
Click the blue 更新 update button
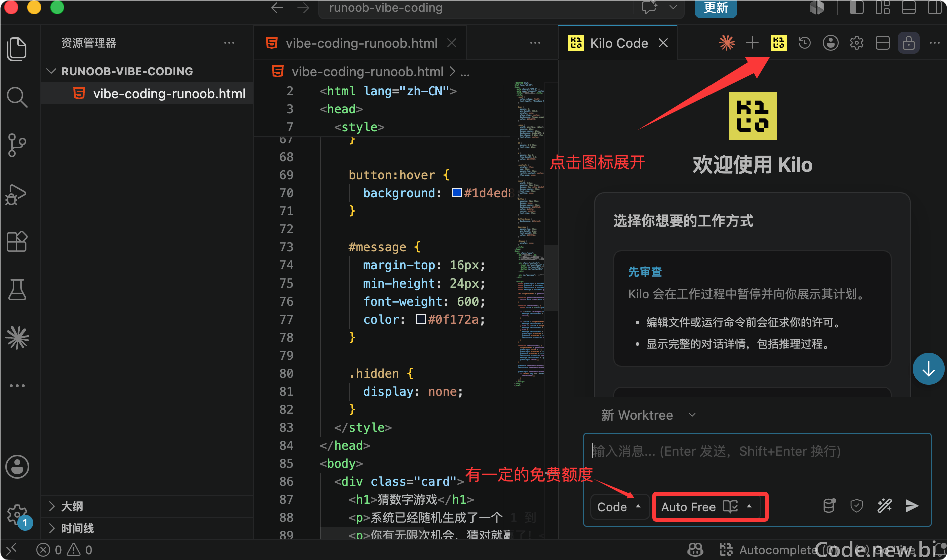pos(716,8)
